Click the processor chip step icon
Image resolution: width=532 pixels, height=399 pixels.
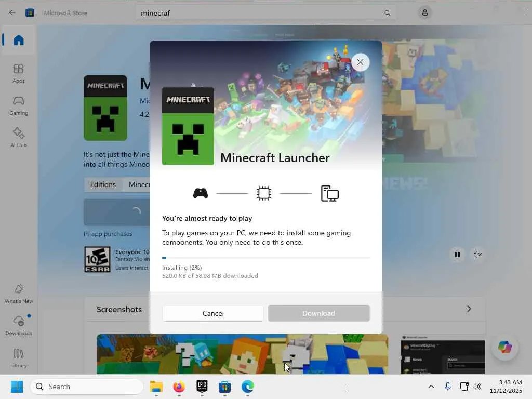[263, 193]
